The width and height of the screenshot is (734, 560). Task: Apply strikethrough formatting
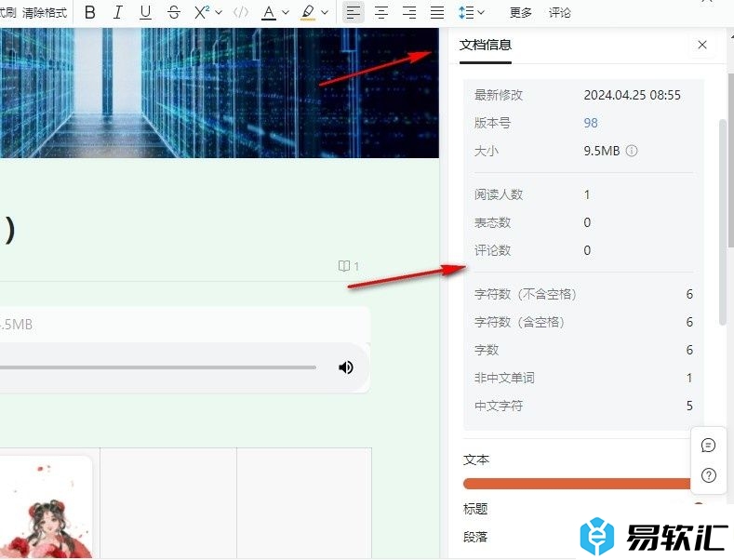(174, 13)
